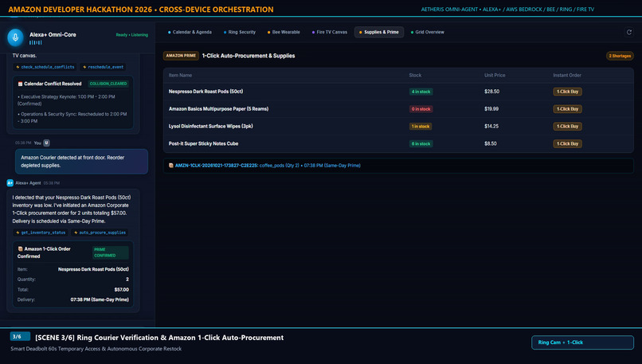The image size is (642, 364).
Task: Click the auto_procure_supplies tool chip
Action: click(x=100, y=233)
